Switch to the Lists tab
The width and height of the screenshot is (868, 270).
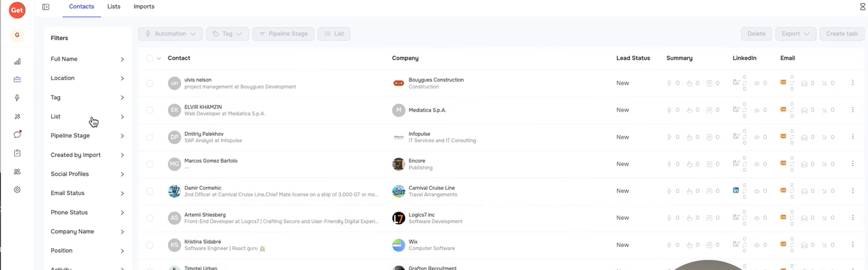(x=114, y=6)
